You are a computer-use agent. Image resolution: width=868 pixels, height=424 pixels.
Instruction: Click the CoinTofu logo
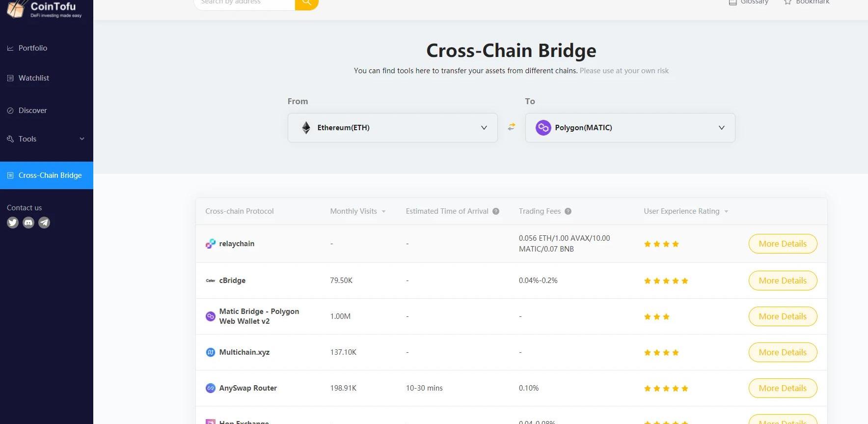pyautogui.click(x=44, y=9)
